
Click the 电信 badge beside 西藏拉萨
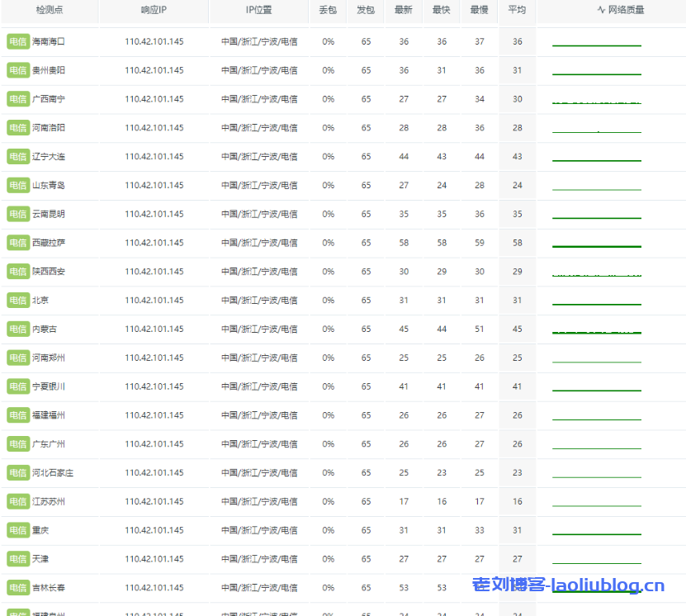point(18,243)
